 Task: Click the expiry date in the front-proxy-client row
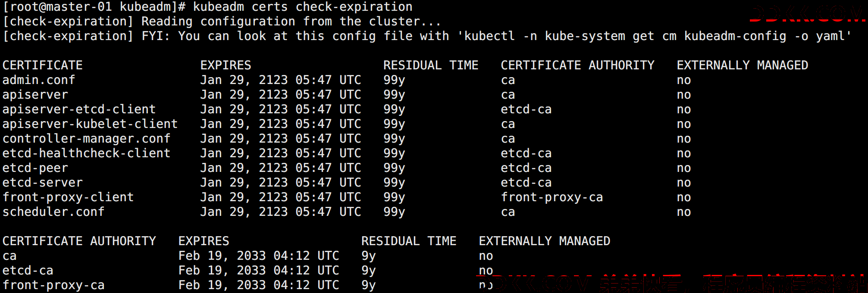[x=280, y=197]
